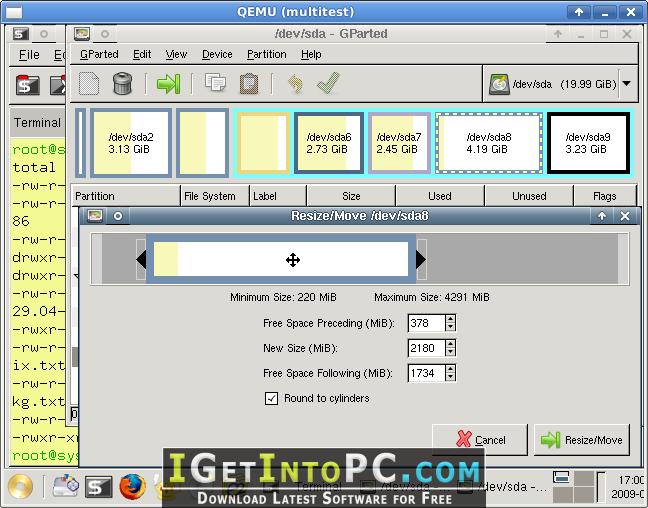Click the New Size input field
The height and width of the screenshot is (508, 648).
426,348
